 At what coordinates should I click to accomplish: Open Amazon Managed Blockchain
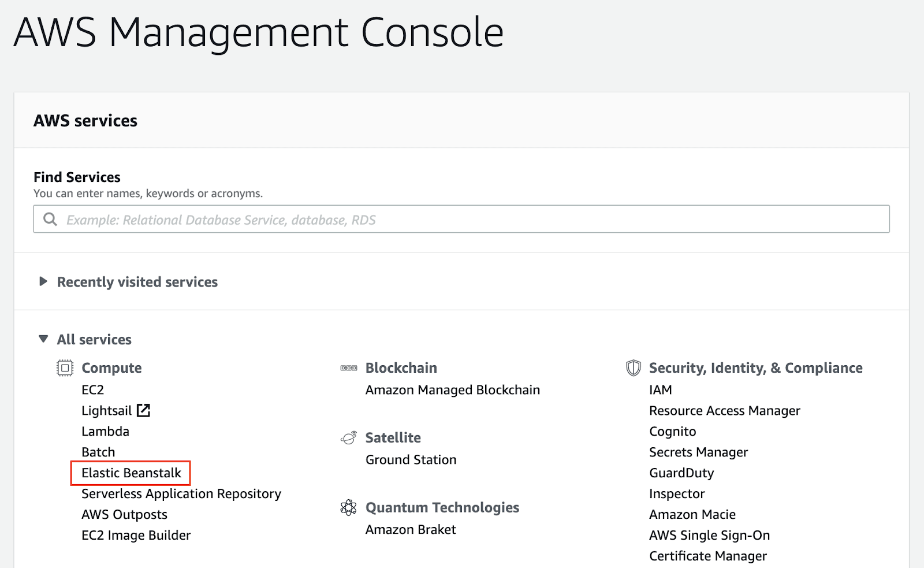(x=453, y=390)
